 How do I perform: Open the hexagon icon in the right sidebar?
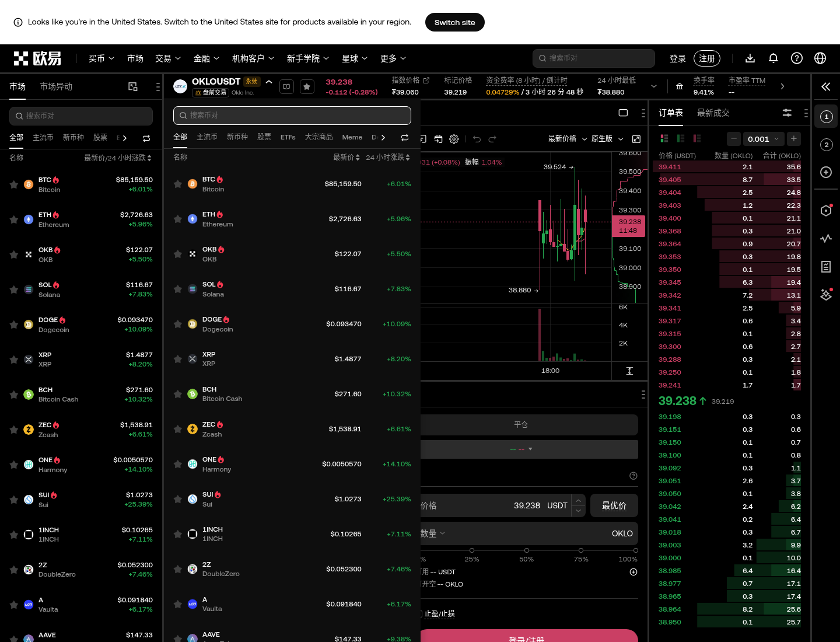coord(826,210)
